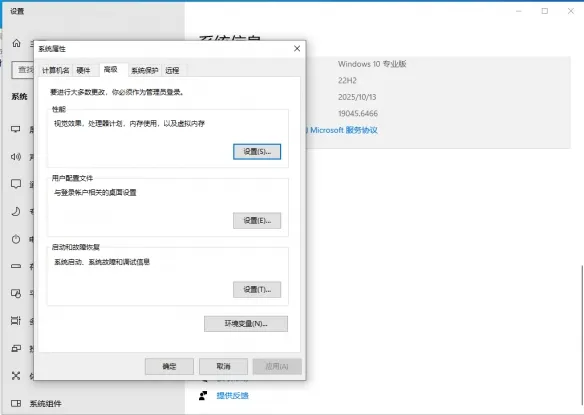Select the Display monitor icon in sidebar
The image size is (584, 415).
(x=16, y=129)
